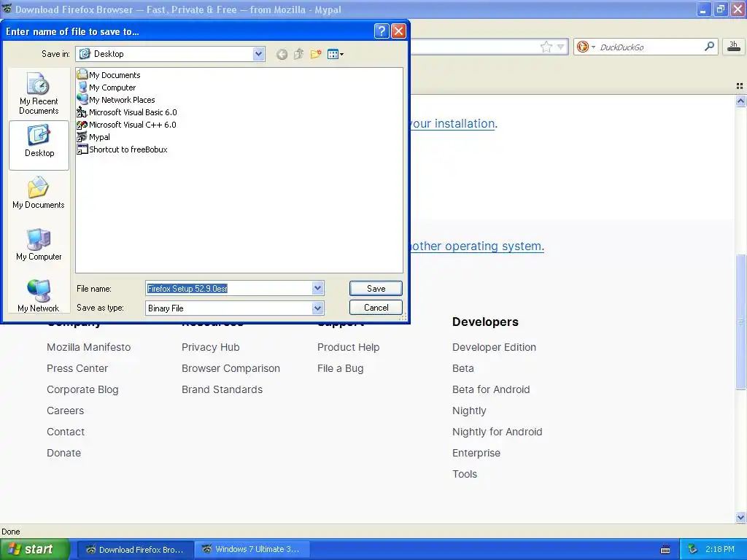Open Nightly for Android footer link

497,432
